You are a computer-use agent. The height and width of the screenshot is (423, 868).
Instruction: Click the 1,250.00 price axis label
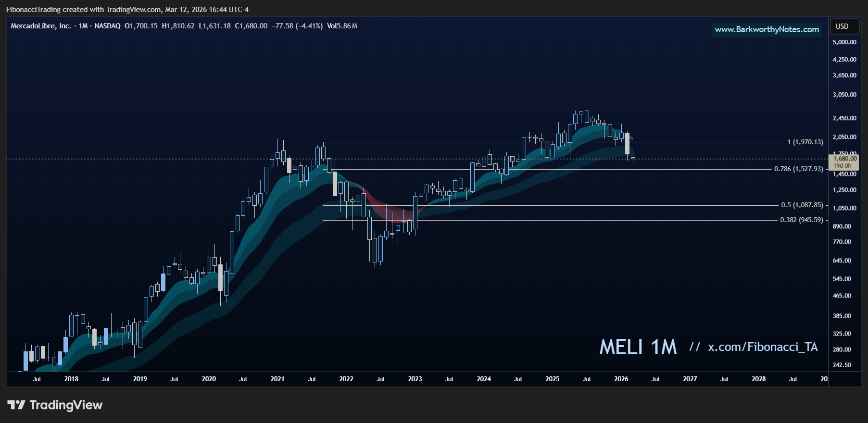click(x=844, y=190)
